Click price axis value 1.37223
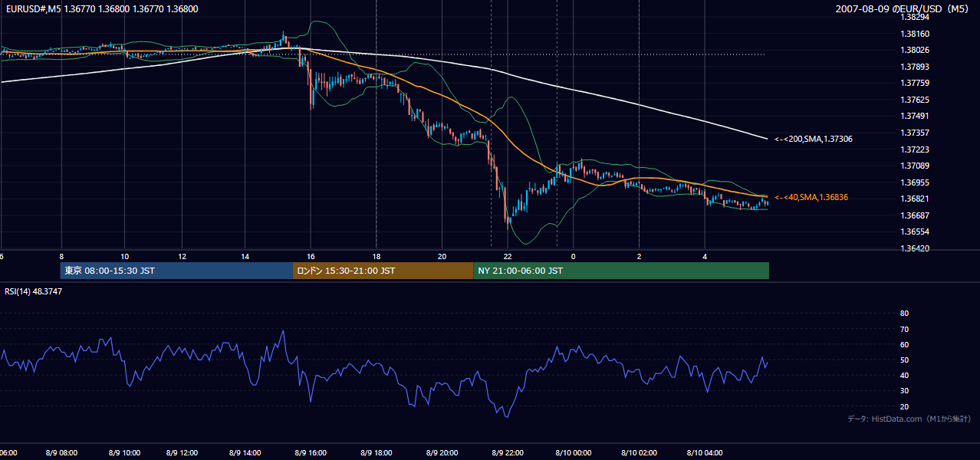980x460 pixels. pyautogui.click(x=915, y=149)
